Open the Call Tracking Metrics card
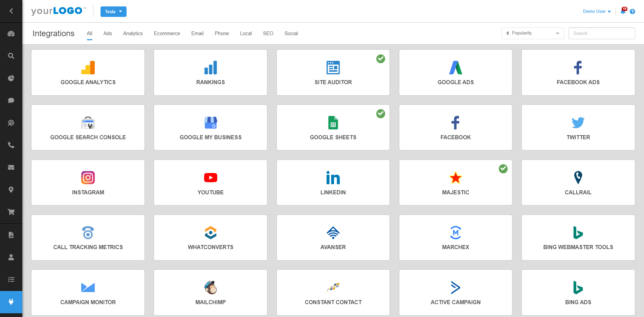This screenshot has height=317, width=644. (x=88, y=238)
